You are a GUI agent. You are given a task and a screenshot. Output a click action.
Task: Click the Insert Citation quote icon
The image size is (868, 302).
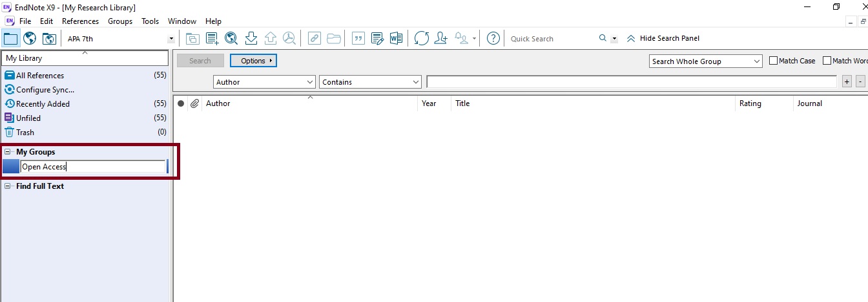point(358,38)
